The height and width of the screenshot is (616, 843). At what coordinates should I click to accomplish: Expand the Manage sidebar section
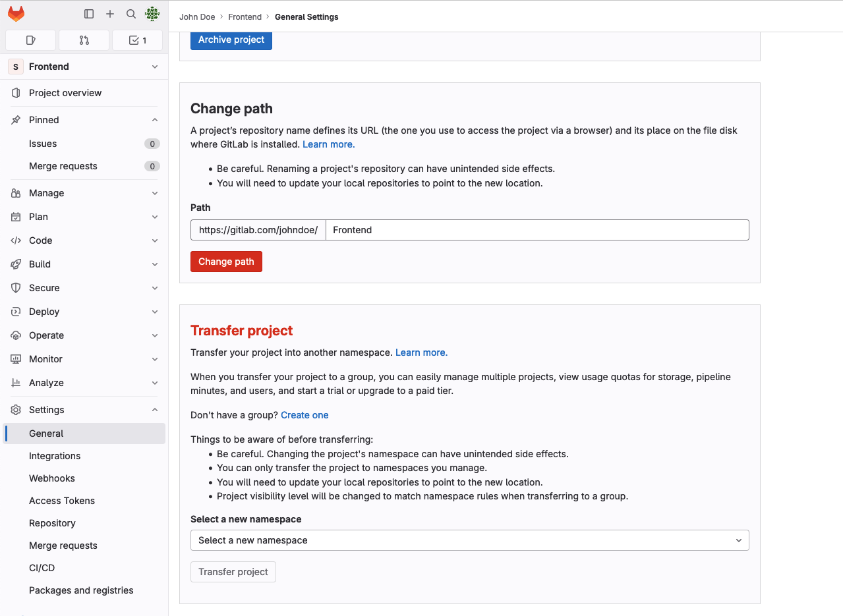pos(84,193)
